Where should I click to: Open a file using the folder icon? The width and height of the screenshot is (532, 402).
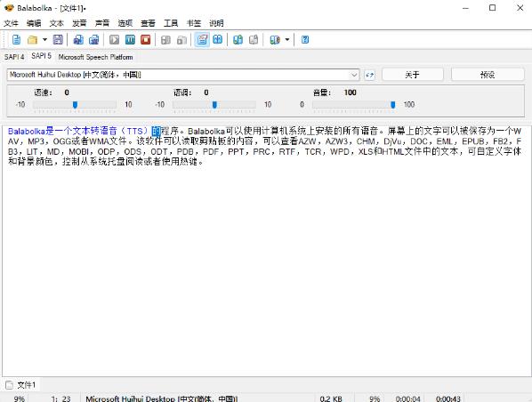coord(33,40)
